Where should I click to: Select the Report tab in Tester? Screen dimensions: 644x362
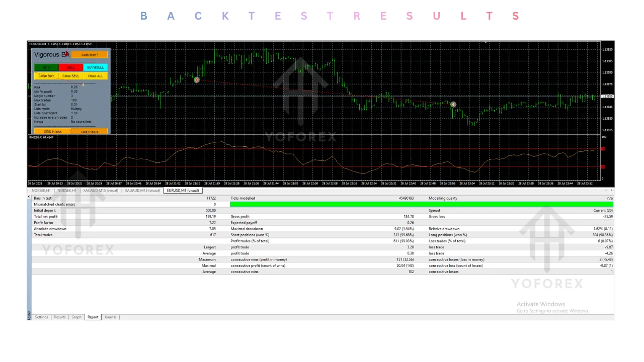93,317
